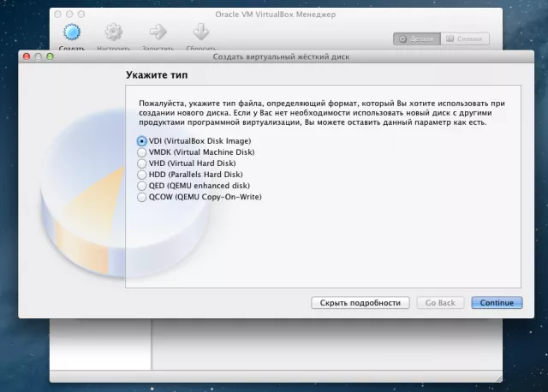Screen dimensions: 548x392
Task: Pick HDD (Parallels Hard Disk) format
Action: click(142, 174)
